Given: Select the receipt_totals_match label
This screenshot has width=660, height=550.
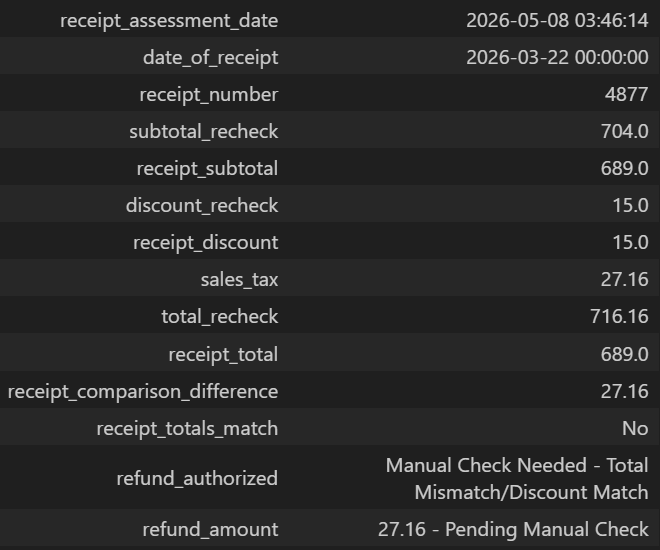Looking at the screenshot, I should tap(187, 429).
